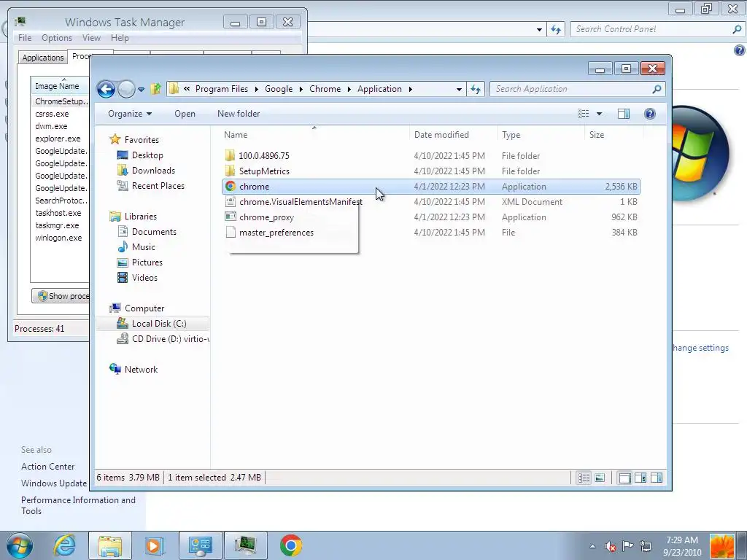Switch to Applications tab in Task Manager
This screenshot has height=560, width=747.
tap(43, 58)
